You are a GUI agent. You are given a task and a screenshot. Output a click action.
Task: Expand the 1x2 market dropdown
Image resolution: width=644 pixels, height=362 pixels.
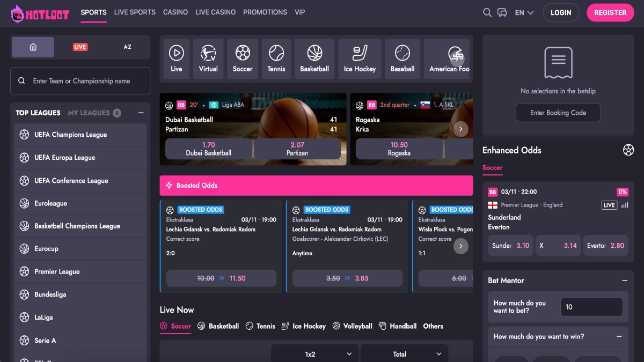coord(314,354)
